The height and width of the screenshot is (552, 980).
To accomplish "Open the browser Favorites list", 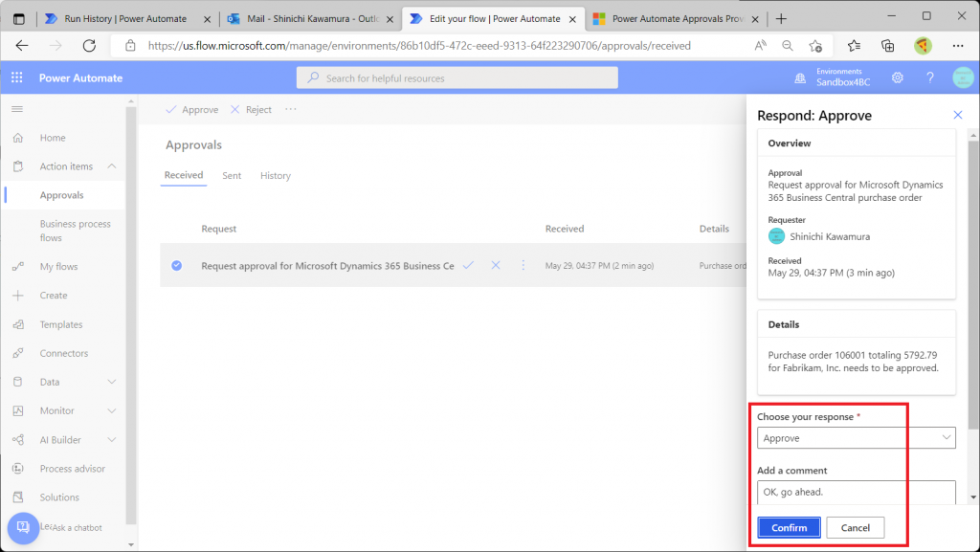I will pos(854,46).
